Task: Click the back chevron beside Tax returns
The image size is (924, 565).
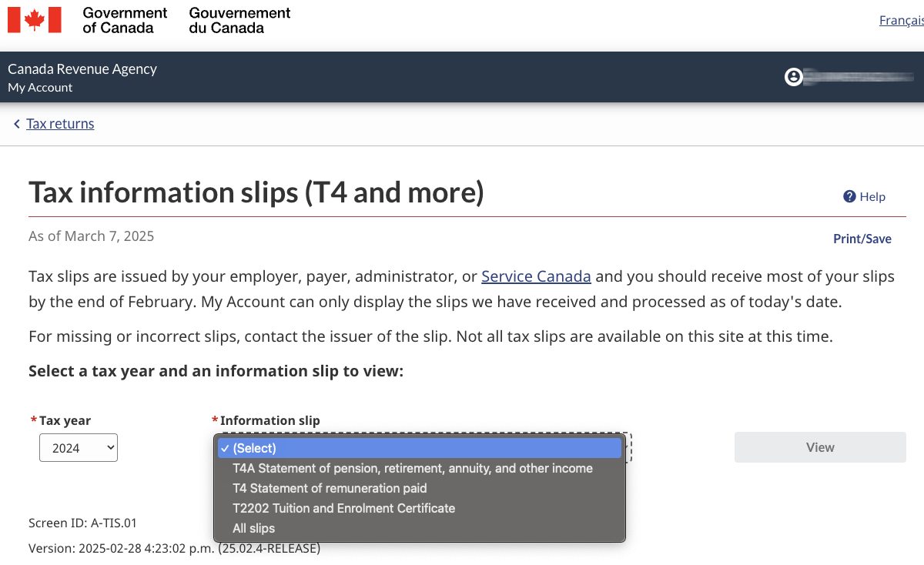Action: click(16, 124)
